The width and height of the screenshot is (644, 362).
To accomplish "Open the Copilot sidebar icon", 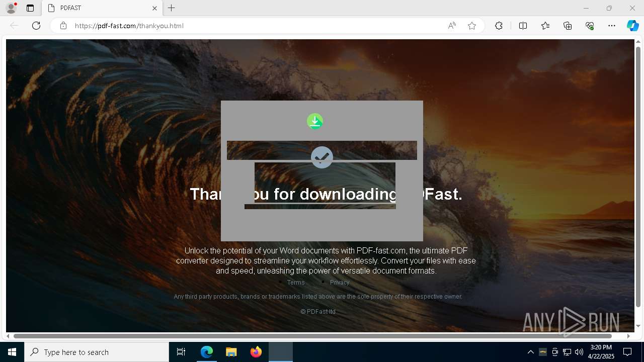I will pos(633,26).
